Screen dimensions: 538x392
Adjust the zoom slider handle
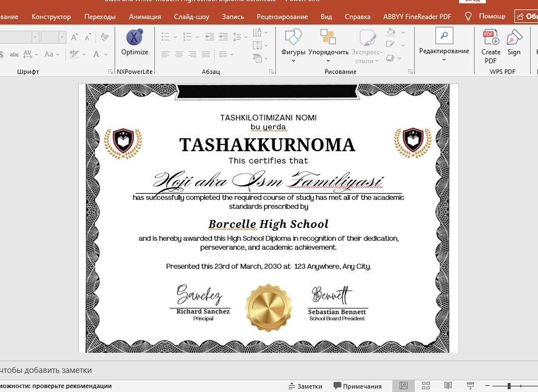click(509, 386)
